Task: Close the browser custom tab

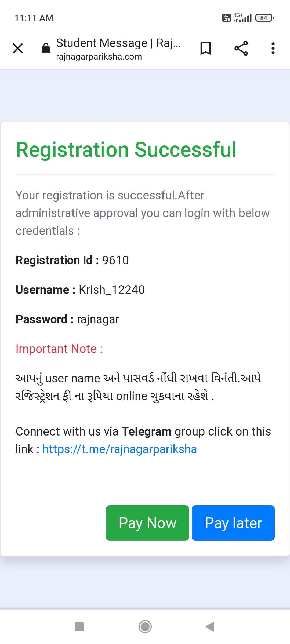Action: coord(18,49)
